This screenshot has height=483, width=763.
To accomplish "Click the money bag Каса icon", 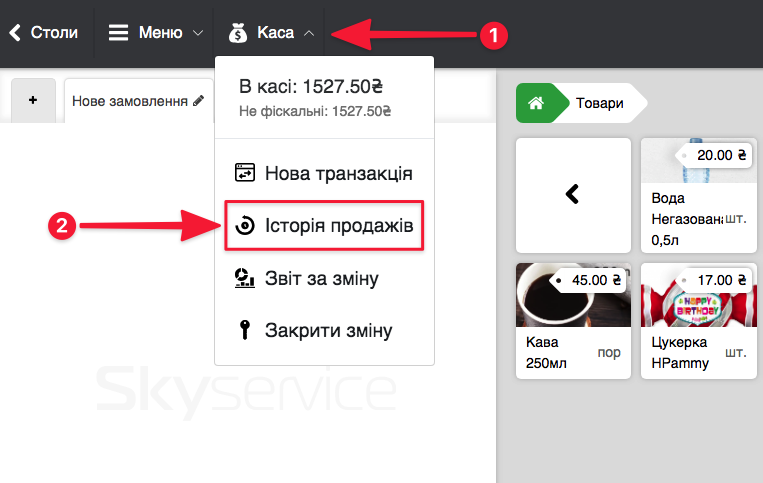I will point(237,33).
